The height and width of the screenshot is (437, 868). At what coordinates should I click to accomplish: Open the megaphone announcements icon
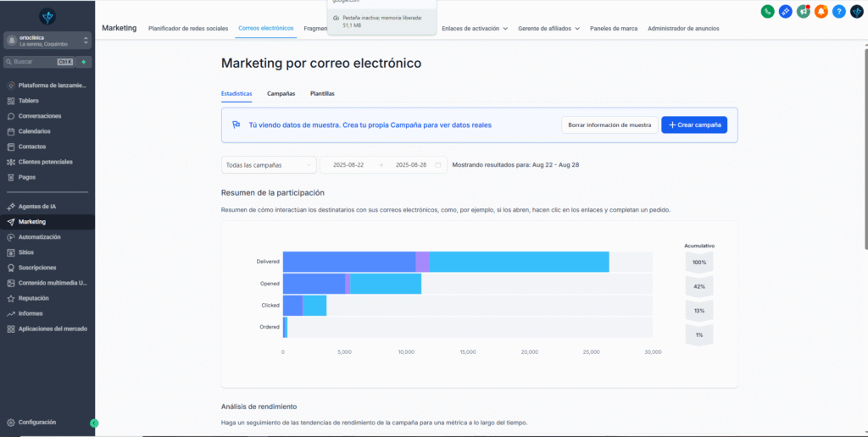pyautogui.click(x=803, y=11)
